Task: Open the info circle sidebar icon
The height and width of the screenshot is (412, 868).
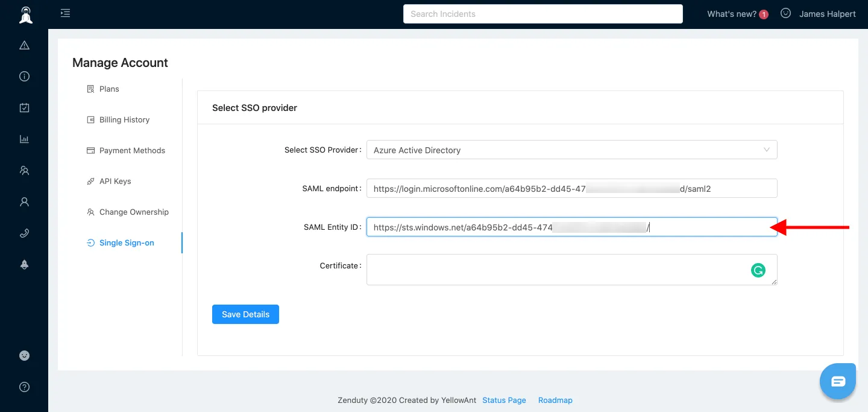Action: coord(24,77)
